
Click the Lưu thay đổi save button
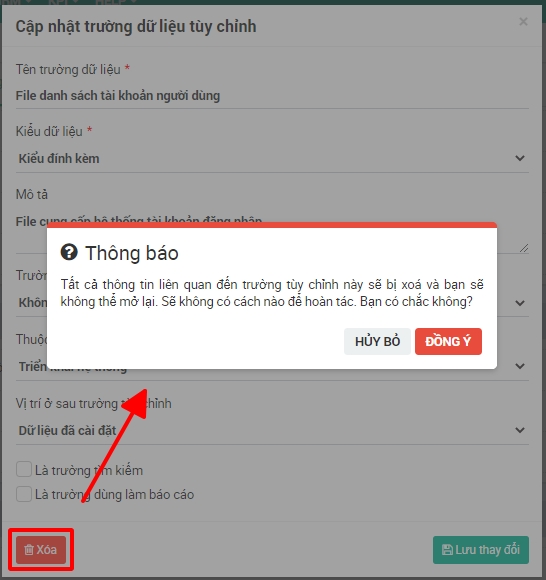pyautogui.click(x=481, y=550)
